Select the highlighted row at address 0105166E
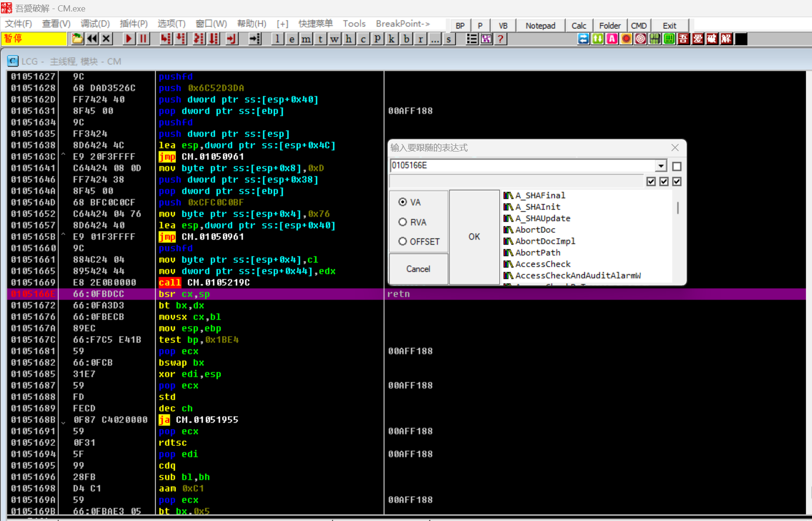 (407, 294)
